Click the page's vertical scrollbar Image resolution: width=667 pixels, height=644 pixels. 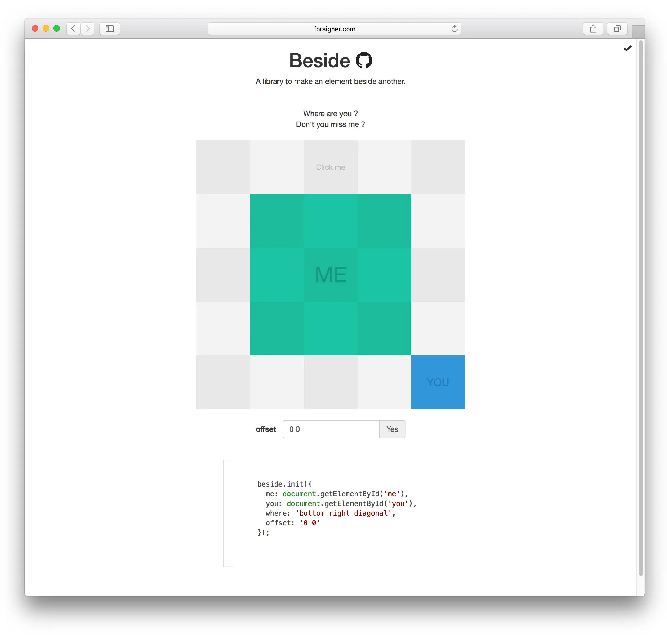coord(641,306)
